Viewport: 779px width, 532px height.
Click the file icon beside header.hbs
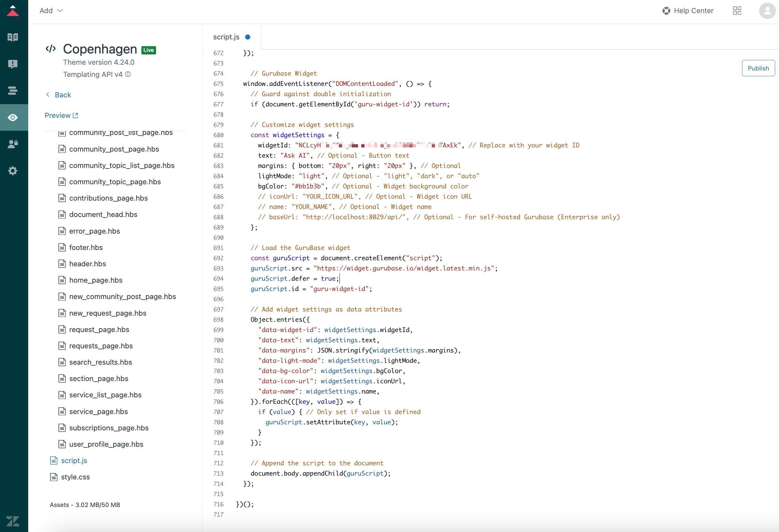62,264
